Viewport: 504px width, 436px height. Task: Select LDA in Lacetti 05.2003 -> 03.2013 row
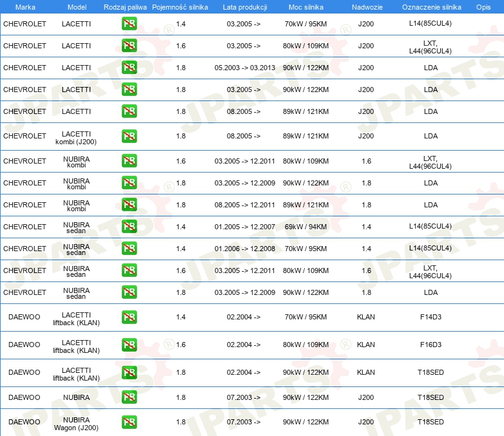click(431, 68)
